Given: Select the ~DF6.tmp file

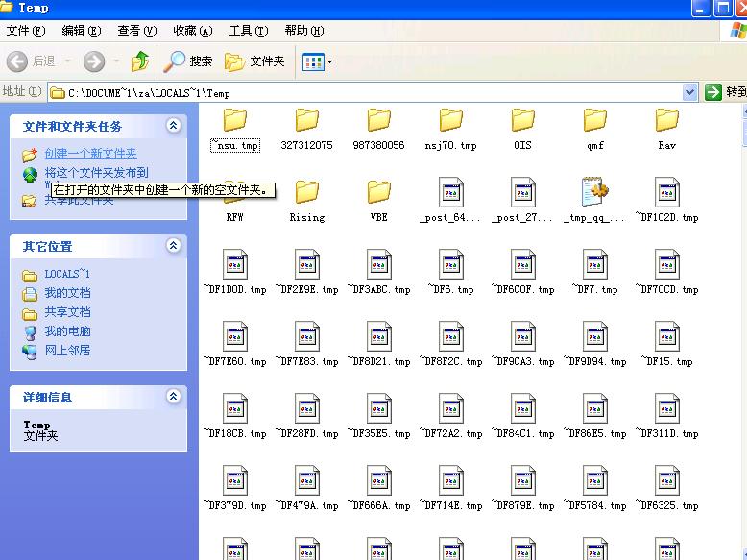Looking at the screenshot, I should point(450,273).
